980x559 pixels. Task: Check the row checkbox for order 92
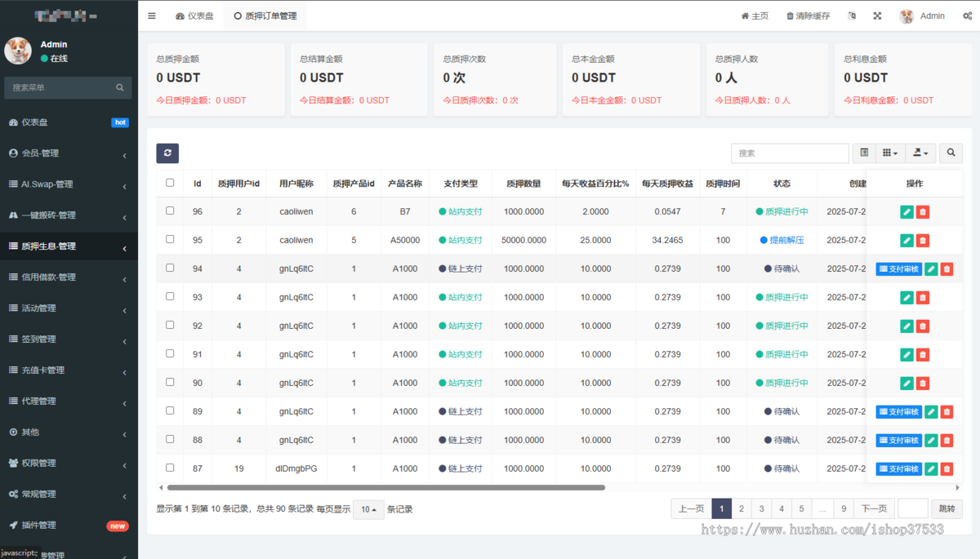170,325
